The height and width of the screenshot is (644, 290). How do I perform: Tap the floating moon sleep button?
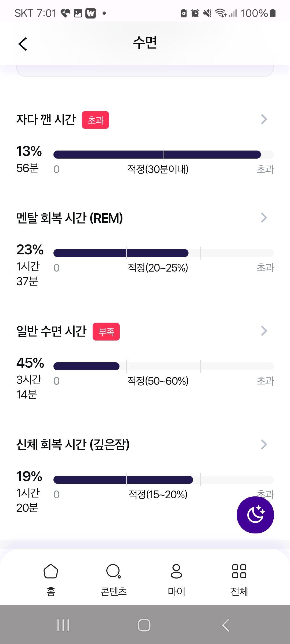pos(255,515)
